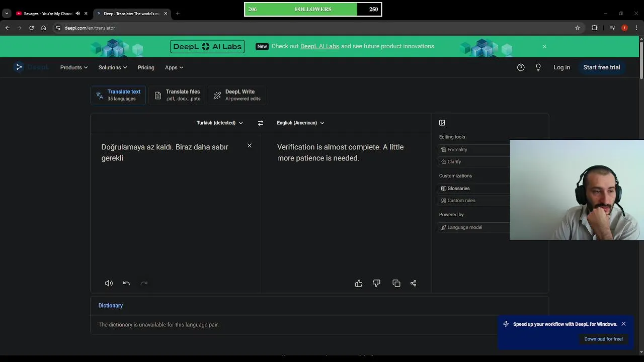644x362 pixels.
Task: Open new browser tab with plus
Action: [x=178, y=14]
